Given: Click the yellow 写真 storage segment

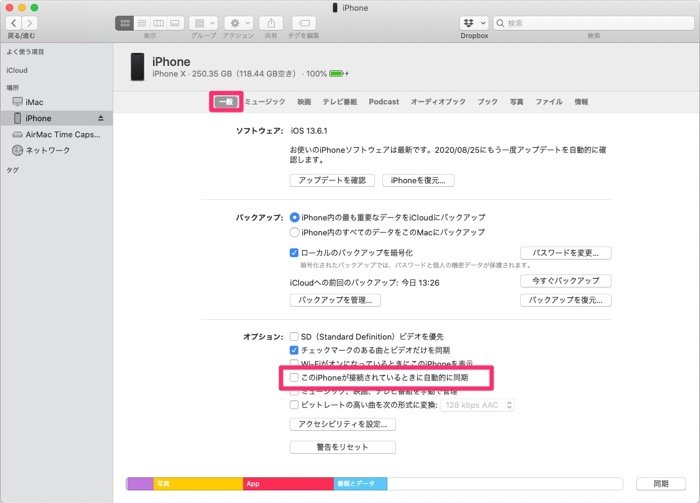Looking at the screenshot, I should click(x=199, y=484).
